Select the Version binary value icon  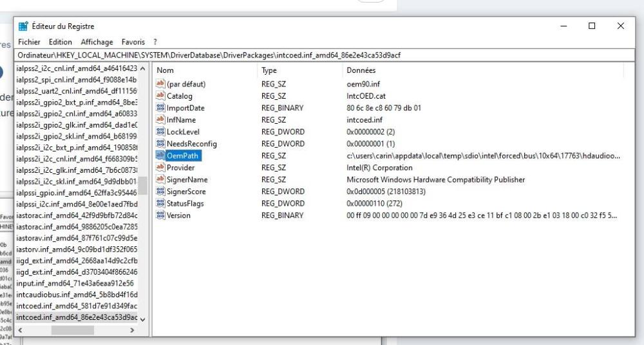[160, 215]
